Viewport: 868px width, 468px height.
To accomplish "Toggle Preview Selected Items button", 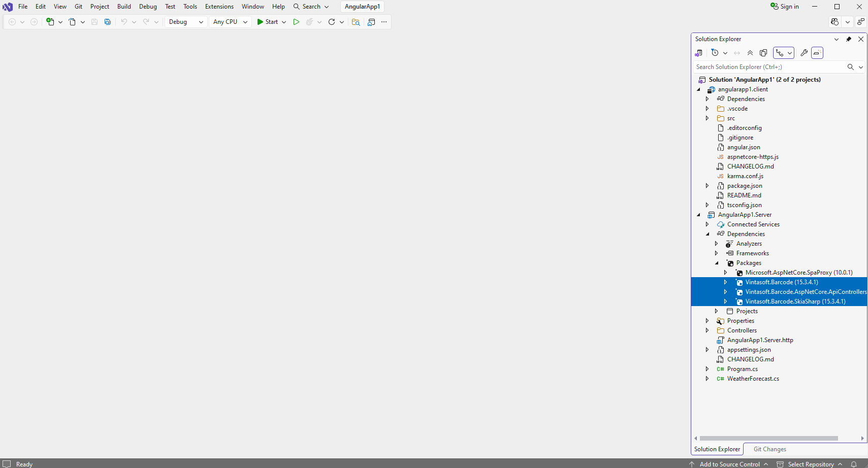I will [x=817, y=53].
